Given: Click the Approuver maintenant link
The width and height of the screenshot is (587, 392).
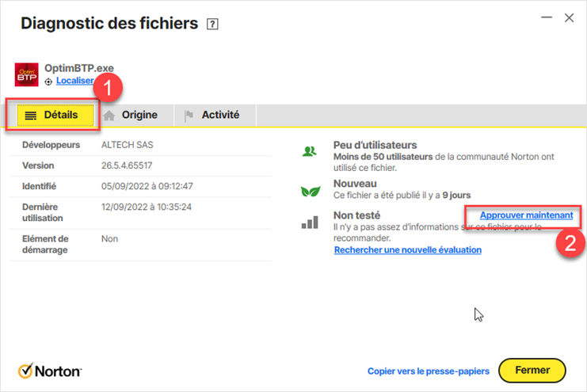Looking at the screenshot, I should point(526,215).
